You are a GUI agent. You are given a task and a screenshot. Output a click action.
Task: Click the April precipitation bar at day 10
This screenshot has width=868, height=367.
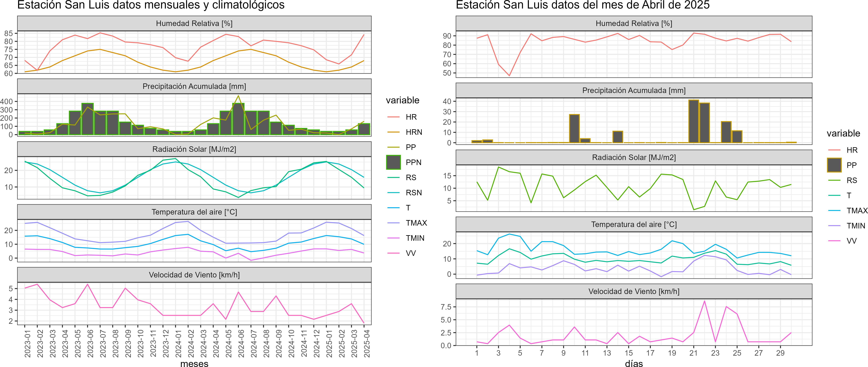(574, 128)
